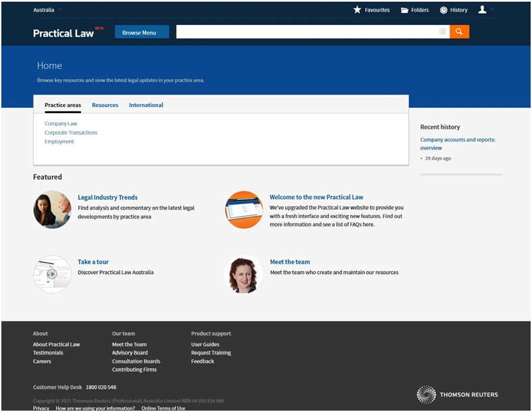Click the orange search magnifier button

pos(460,32)
